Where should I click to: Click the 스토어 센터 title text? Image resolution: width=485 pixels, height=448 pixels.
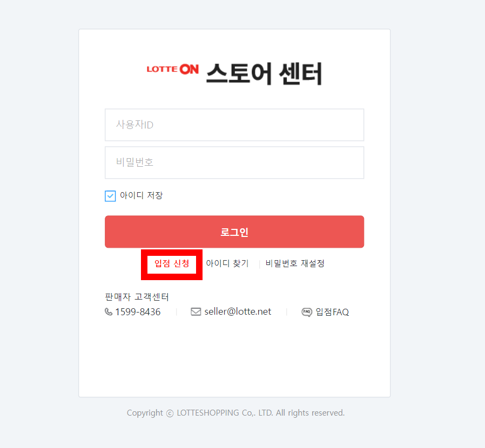point(264,73)
